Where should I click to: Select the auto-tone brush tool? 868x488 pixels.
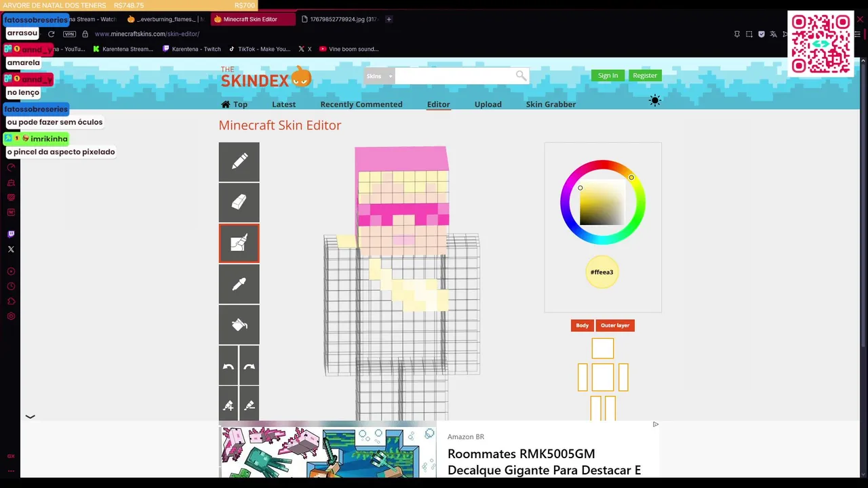pos(239,243)
